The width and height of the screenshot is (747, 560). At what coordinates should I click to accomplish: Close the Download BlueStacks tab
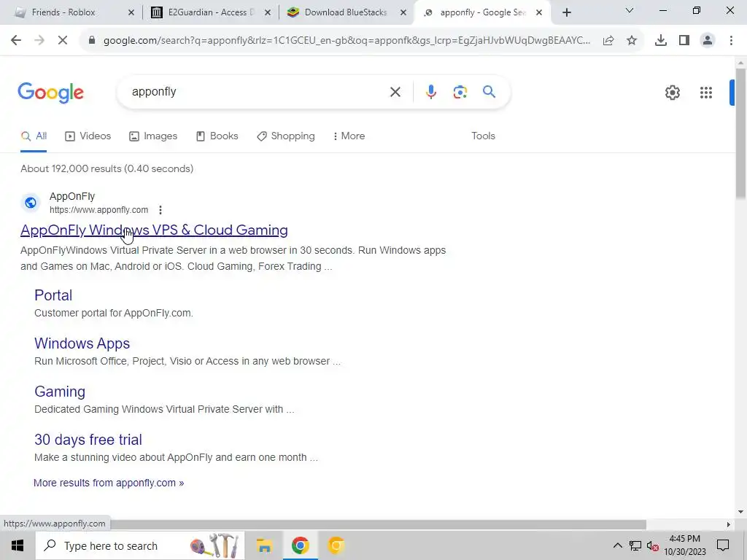(403, 13)
